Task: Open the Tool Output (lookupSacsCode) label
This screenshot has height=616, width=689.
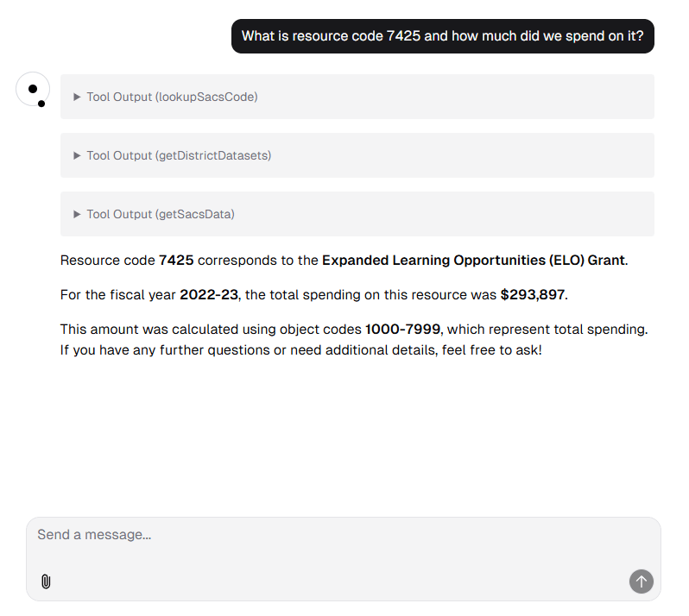Action: tap(173, 97)
